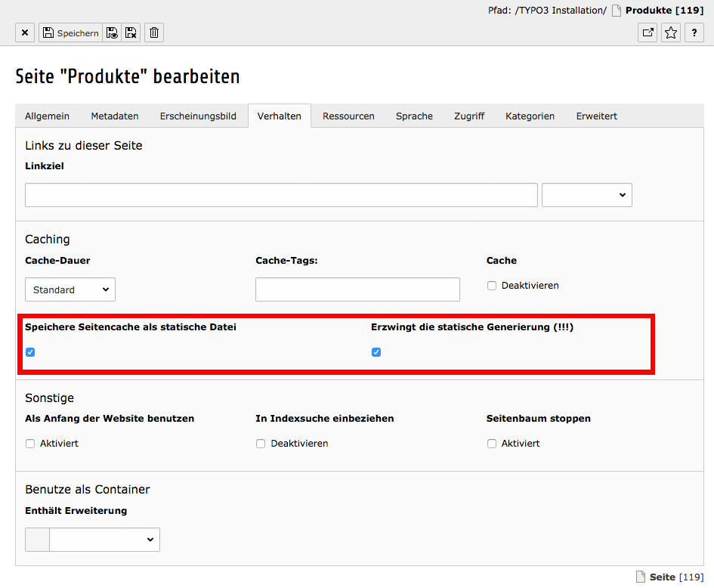Click the save and close icon

[x=131, y=32]
